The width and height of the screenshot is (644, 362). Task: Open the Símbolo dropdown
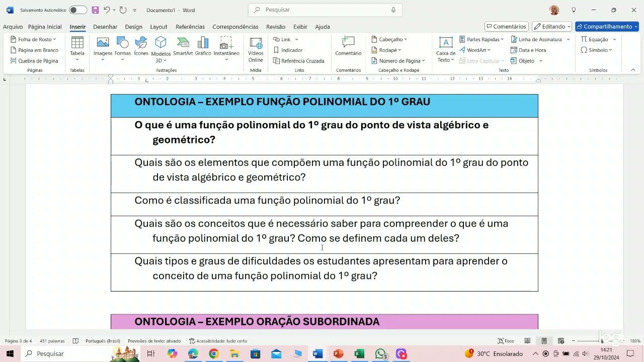point(597,50)
